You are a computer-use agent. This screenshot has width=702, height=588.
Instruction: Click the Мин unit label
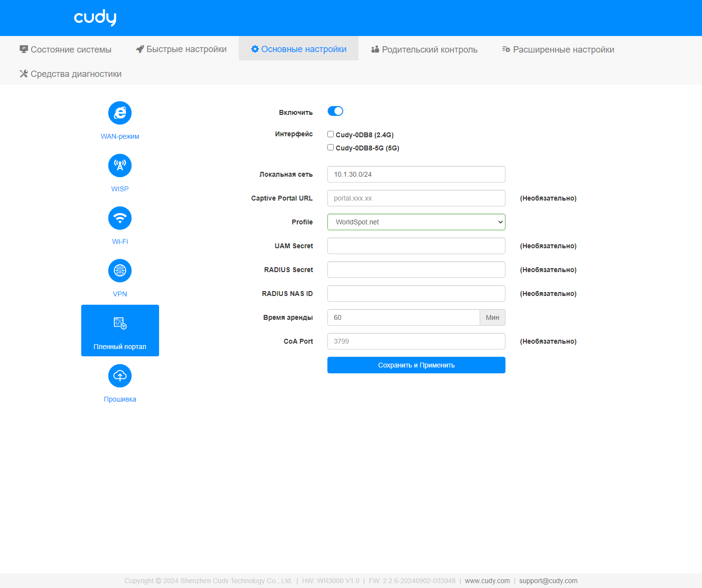492,317
